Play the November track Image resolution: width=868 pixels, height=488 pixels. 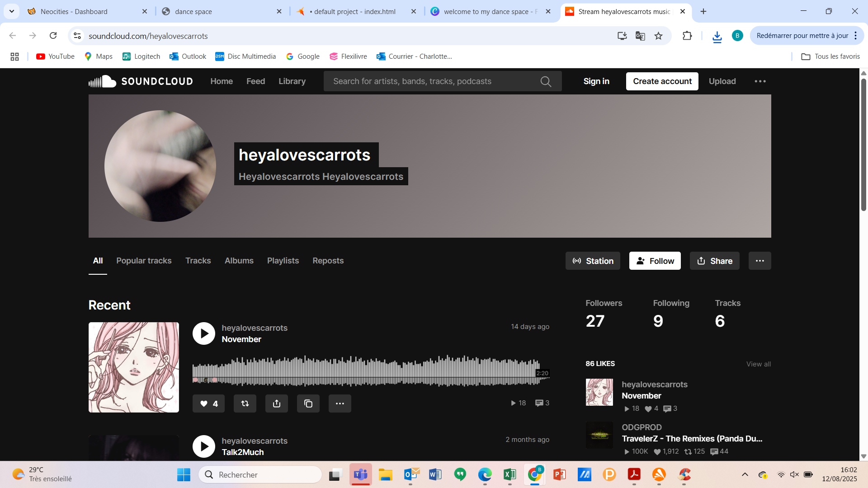204,333
